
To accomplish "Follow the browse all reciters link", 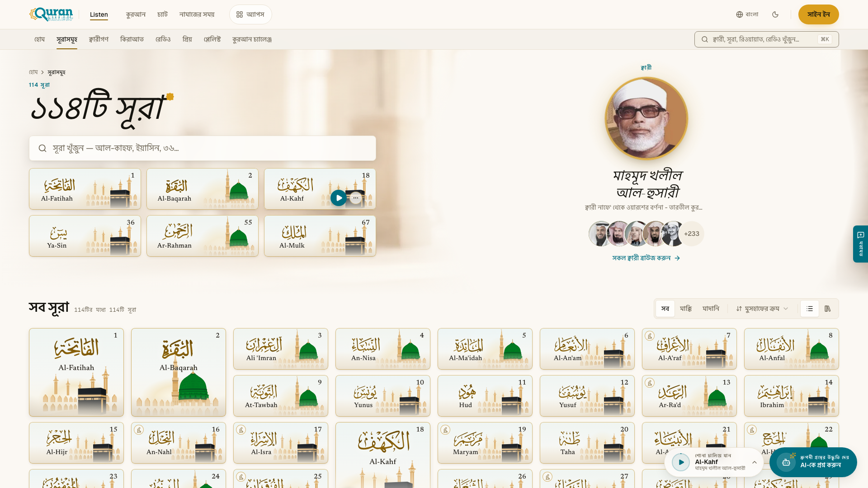I will (646, 258).
